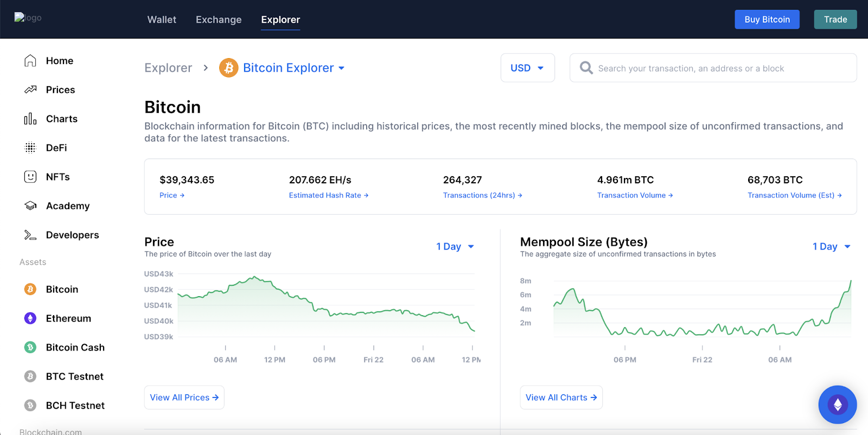Go to Home in sidebar
868x435 pixels.
click(x=60, y=61)
